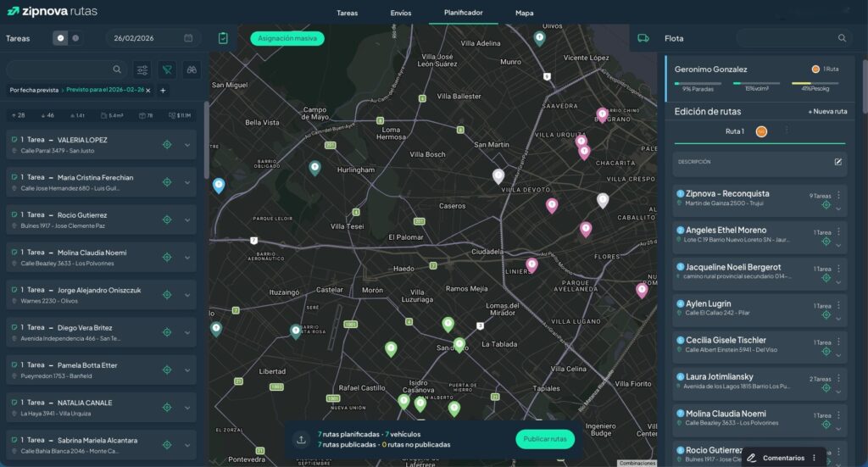Click the pink map marker near Liniers
The width and height of the screenshot is (868, 467).
(531, 265)
